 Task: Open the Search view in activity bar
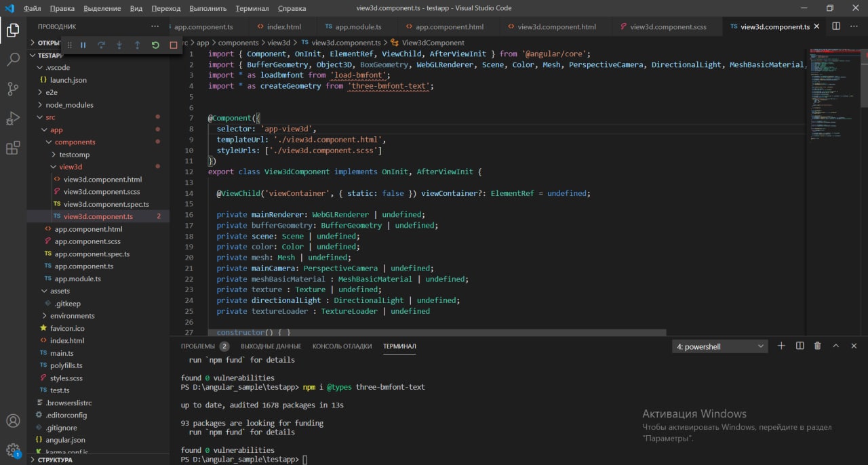[13, 59]
